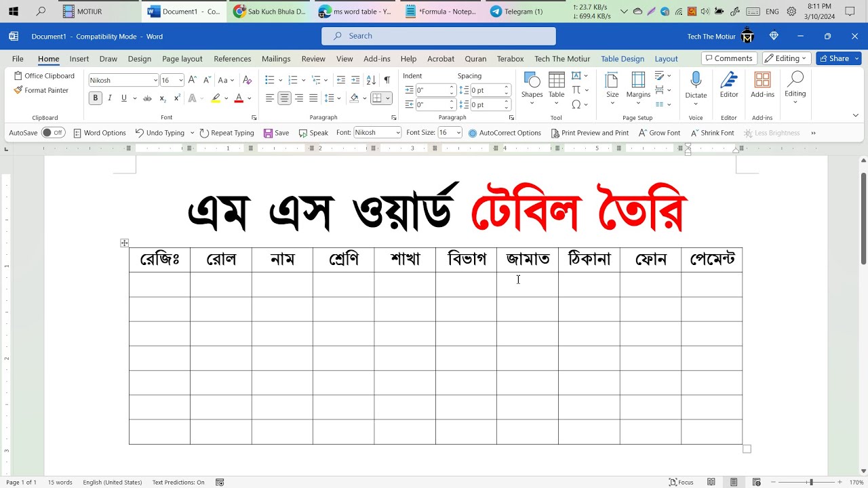868x488 pixels.
Task: Open the Add-ins gallery
Action: pyautogui.click(x=762, y=85)
